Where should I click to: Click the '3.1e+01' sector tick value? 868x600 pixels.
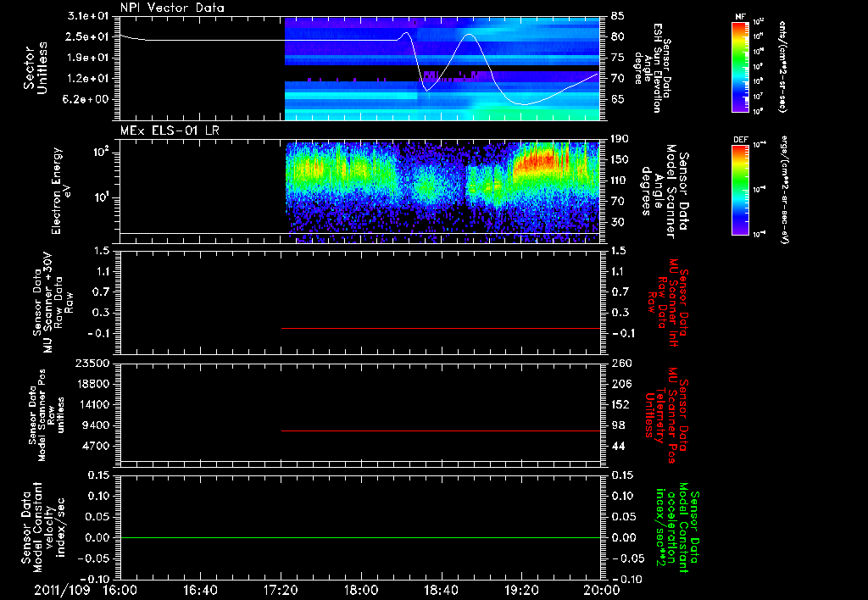tap(88, 16)
